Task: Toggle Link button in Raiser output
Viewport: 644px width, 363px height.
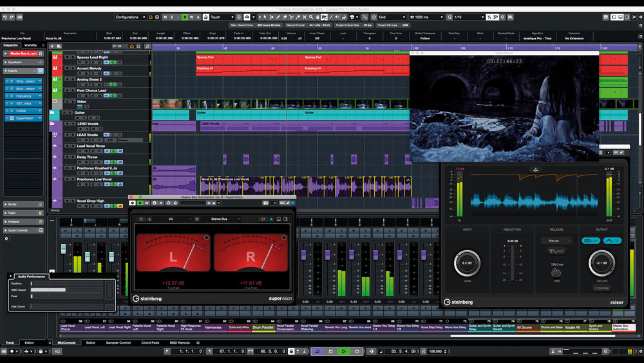Action: [591, 240]
